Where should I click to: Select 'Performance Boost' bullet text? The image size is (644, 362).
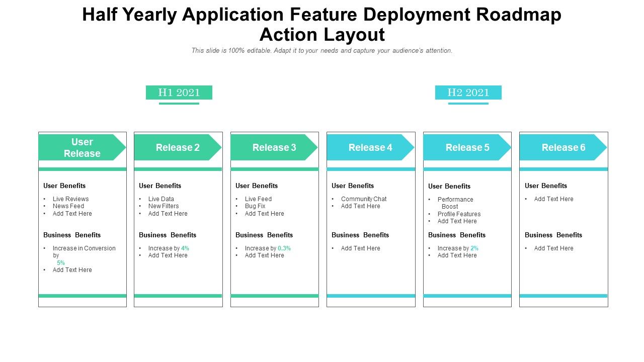click(455, 203)
